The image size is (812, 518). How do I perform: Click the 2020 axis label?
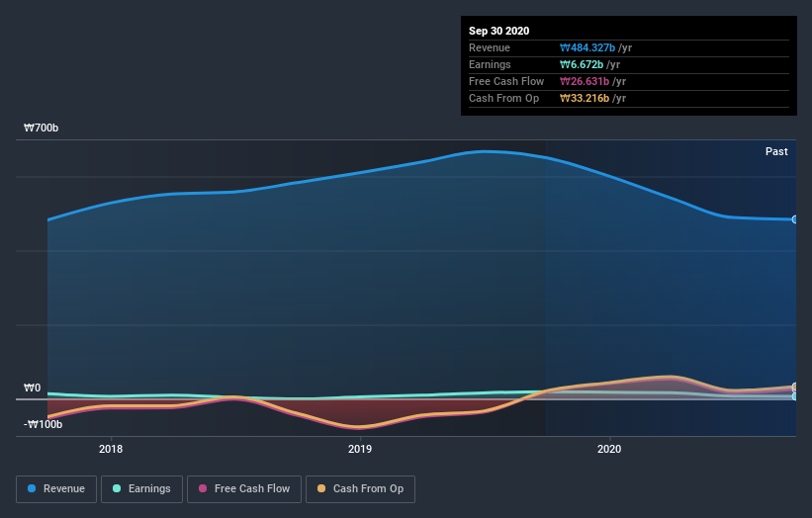609,449
